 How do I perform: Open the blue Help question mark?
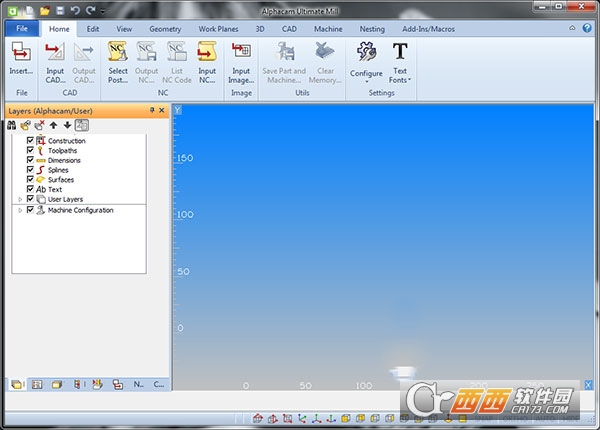(587, 28)
